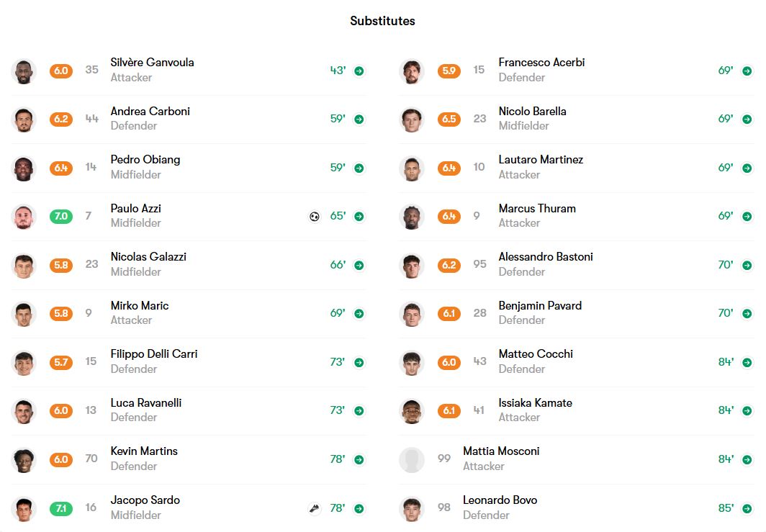Click substitution arrow icon for Mirko Maric
Image resolution: width=766 pixels, height=532 pixels.
pyautogui.click(x=359, y=314)
